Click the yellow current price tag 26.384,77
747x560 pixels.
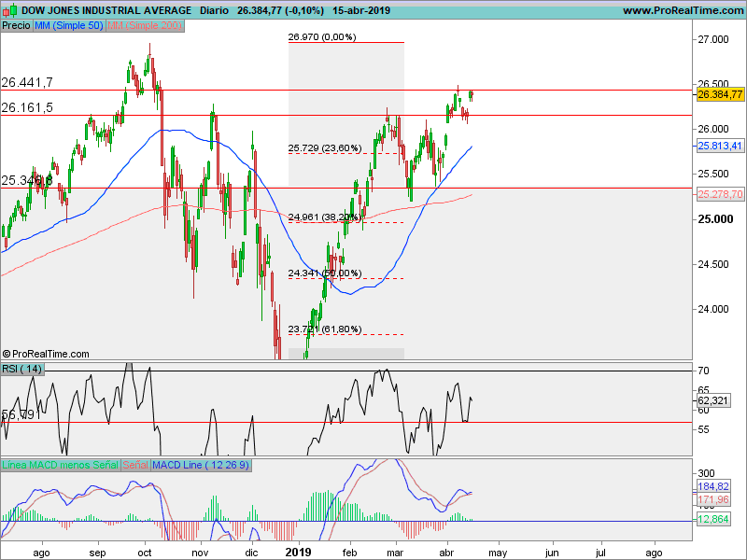click(720, 94)
